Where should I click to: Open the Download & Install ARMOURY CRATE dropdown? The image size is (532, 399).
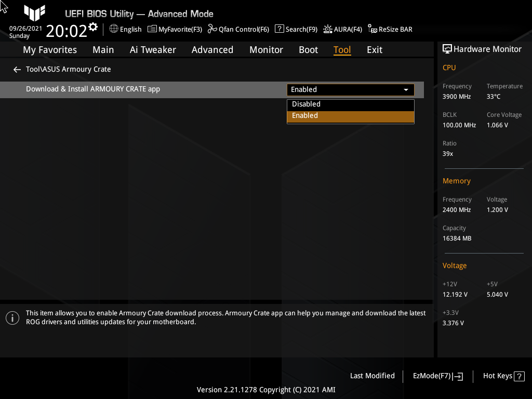click(350, 89)
